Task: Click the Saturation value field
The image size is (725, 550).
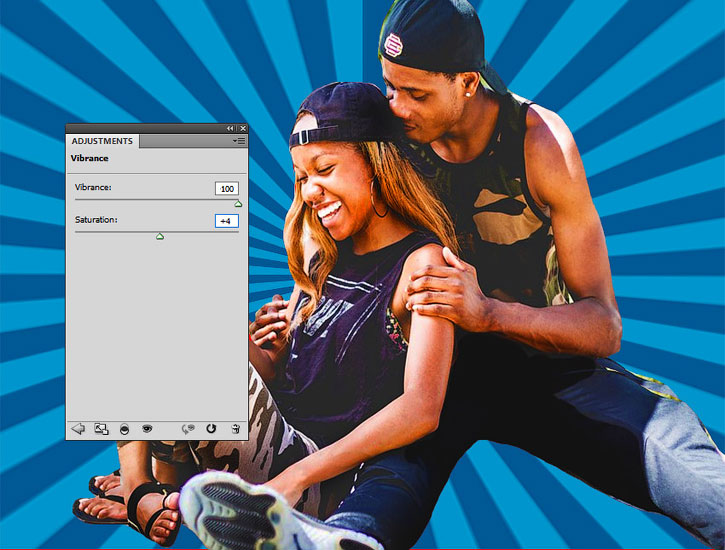Action: click(227, 221)
